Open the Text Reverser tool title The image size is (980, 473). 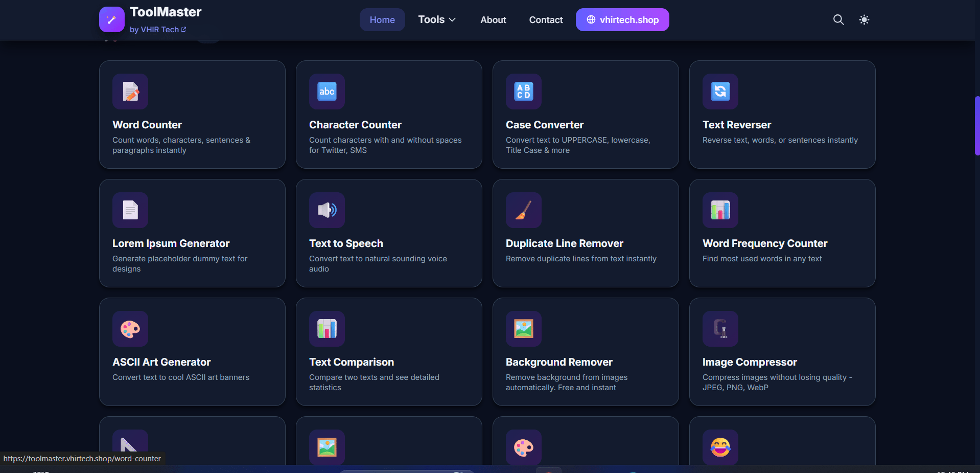737,125
